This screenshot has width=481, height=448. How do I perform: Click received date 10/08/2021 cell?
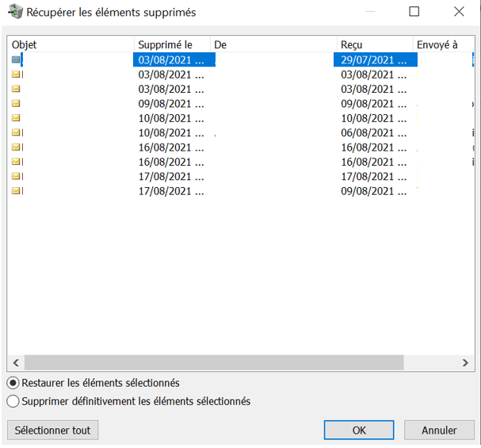click(x=374, y=118)
